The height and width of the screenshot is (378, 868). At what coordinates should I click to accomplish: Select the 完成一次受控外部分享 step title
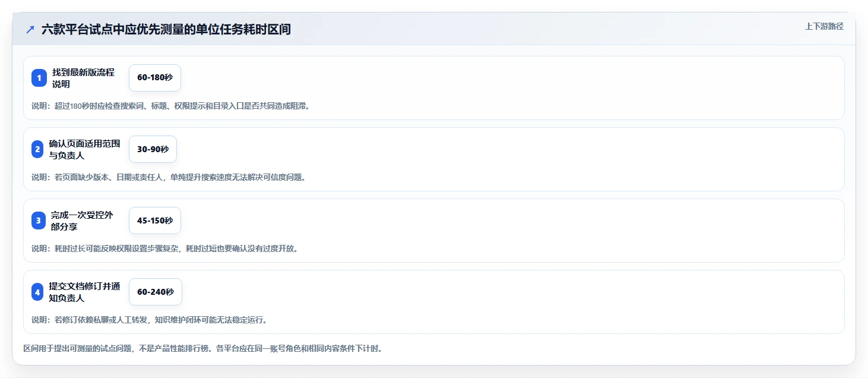coord(82,220)
